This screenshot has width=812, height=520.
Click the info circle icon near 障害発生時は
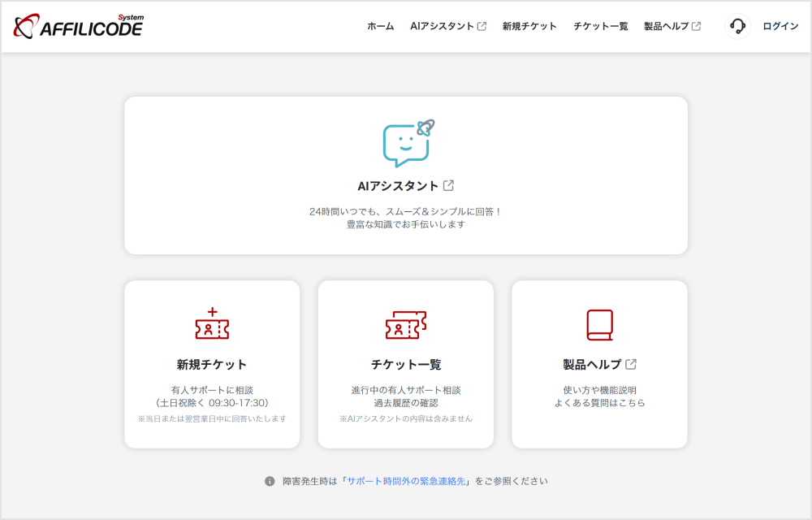(270, 481)
